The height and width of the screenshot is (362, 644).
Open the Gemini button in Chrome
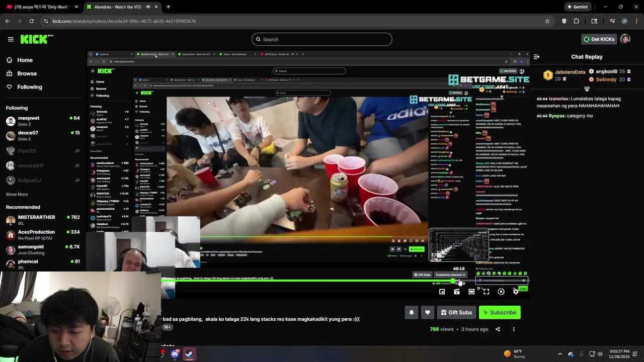(x=577, y=7)
